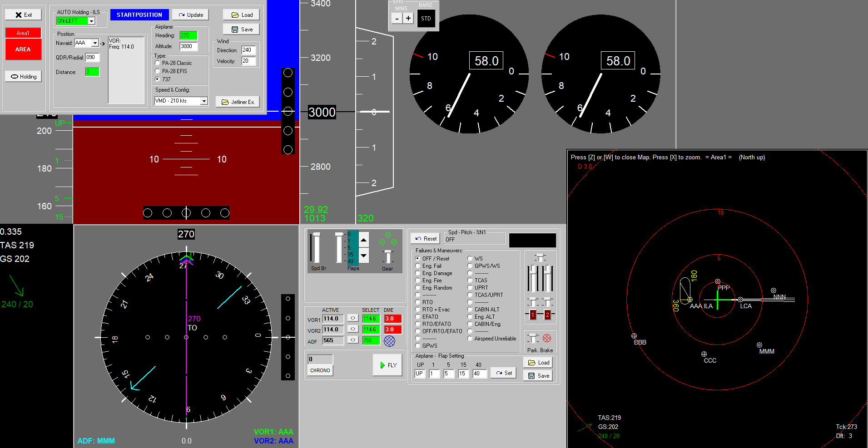Edit the flap setting 15 field
This screenshot has height=448, width=868.
tap(463, 374)
